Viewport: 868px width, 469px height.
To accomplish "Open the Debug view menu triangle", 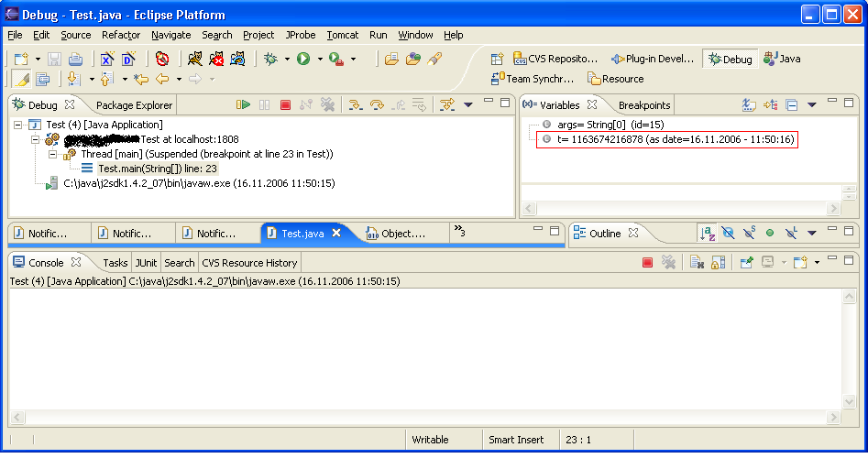I will coord(468,104).
